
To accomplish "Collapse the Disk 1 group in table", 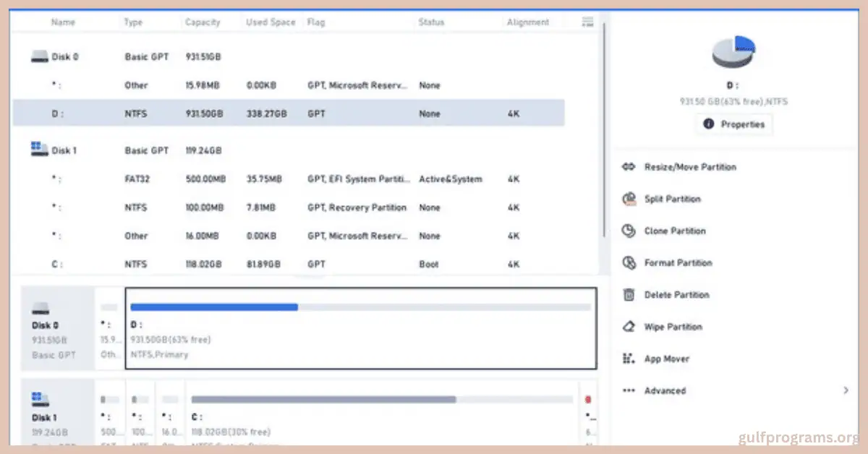I will 40,150.
